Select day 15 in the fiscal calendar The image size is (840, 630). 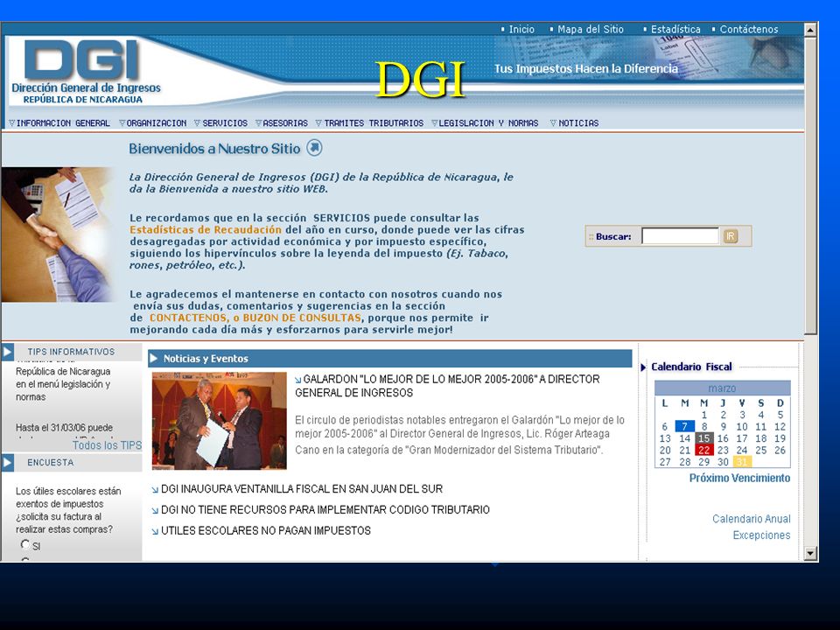point(703,438)
